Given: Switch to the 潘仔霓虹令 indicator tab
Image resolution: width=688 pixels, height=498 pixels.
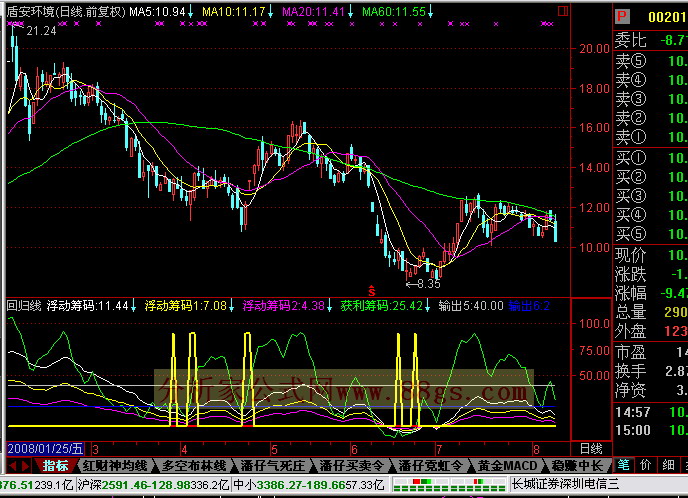Looking at the screenshot, I should tap(430, 466).
